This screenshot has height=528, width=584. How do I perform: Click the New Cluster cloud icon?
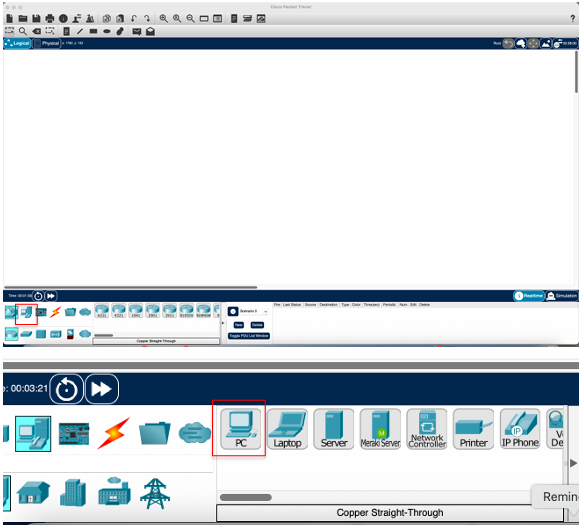521,44
